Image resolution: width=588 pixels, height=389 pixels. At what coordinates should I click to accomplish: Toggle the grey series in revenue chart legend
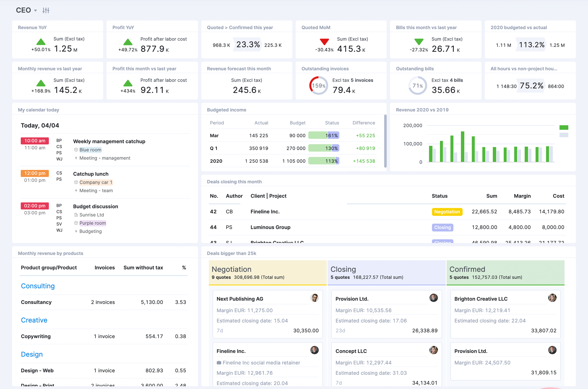(564, 135)
